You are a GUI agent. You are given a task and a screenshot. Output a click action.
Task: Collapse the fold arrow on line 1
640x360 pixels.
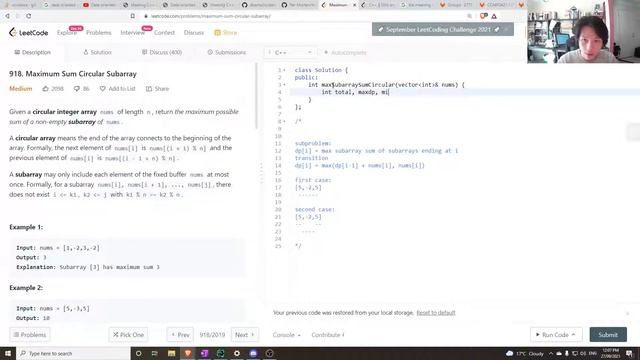(x=284, y=70)
